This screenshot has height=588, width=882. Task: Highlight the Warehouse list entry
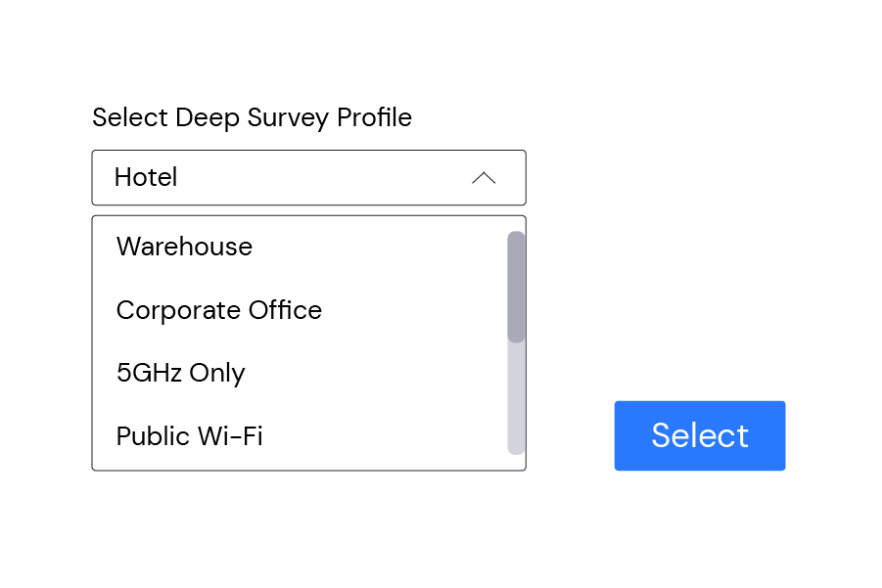pyautogui.click(x=184, y=247)
